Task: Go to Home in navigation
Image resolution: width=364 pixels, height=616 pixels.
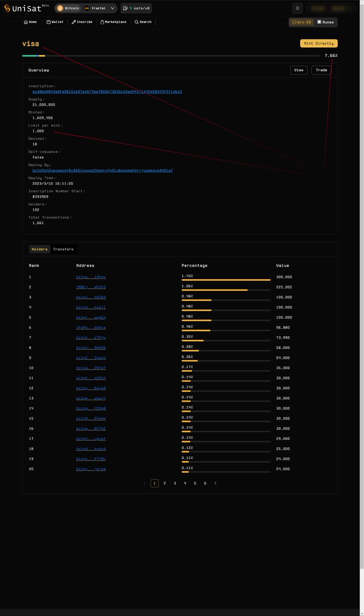Action: (30, 22)
